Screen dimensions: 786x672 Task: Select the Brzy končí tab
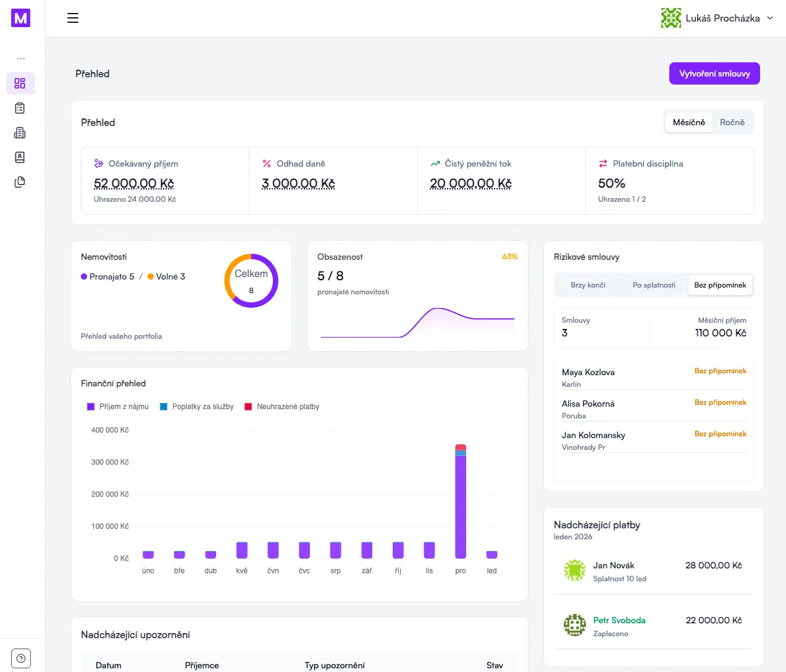[588, 285]
